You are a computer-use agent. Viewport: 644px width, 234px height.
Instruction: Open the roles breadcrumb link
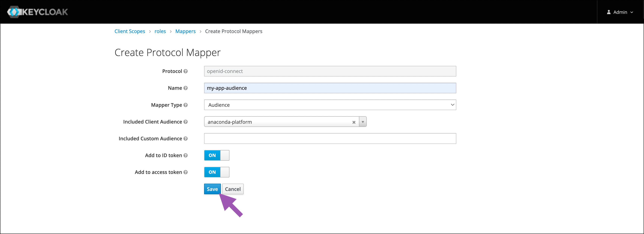click(x=160, y=31)
